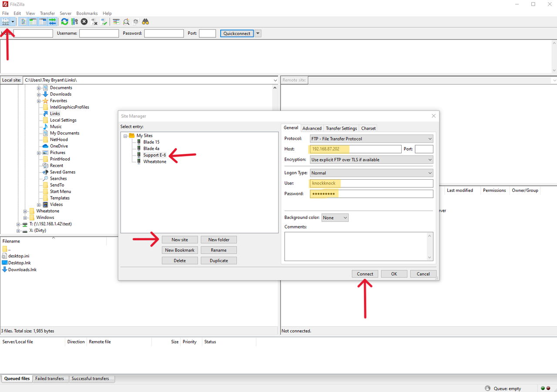The image size is (557, 392).
Task: Open the Transfer menu
Action: [47, 13]
